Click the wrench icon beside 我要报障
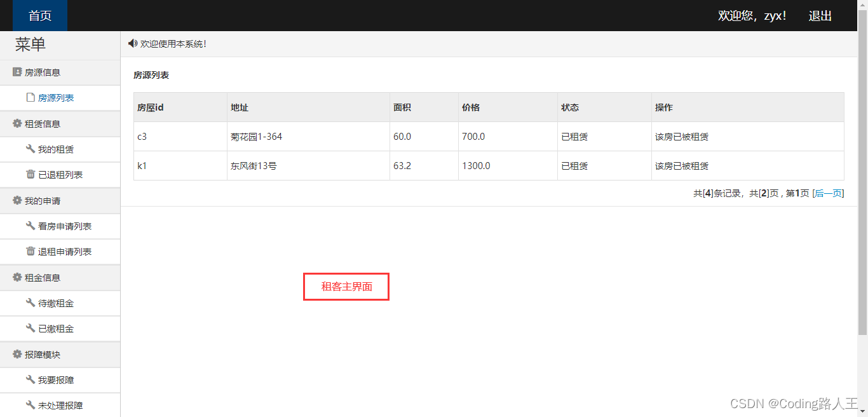Viewport: 868px width, 417px height. tap(30, 379)
